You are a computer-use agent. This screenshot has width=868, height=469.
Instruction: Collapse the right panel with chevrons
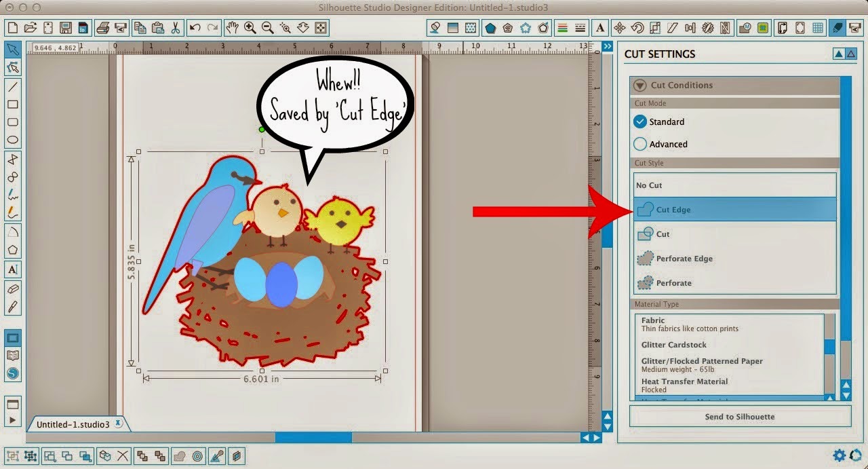click(607, 46)
